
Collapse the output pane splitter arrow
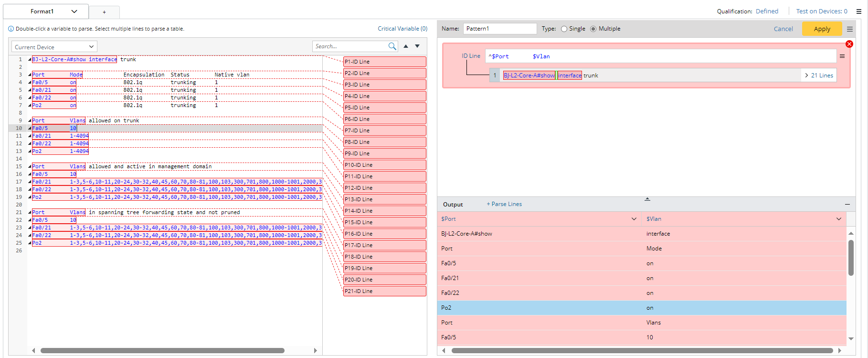pyautogui.click(x=647, y=199)
